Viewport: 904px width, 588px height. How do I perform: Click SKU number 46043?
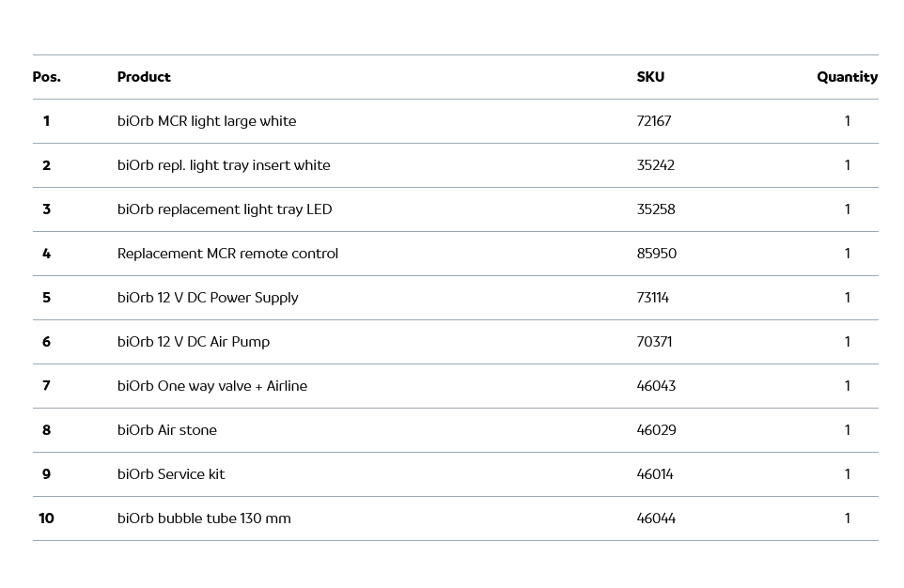click(x=656, y=386)
